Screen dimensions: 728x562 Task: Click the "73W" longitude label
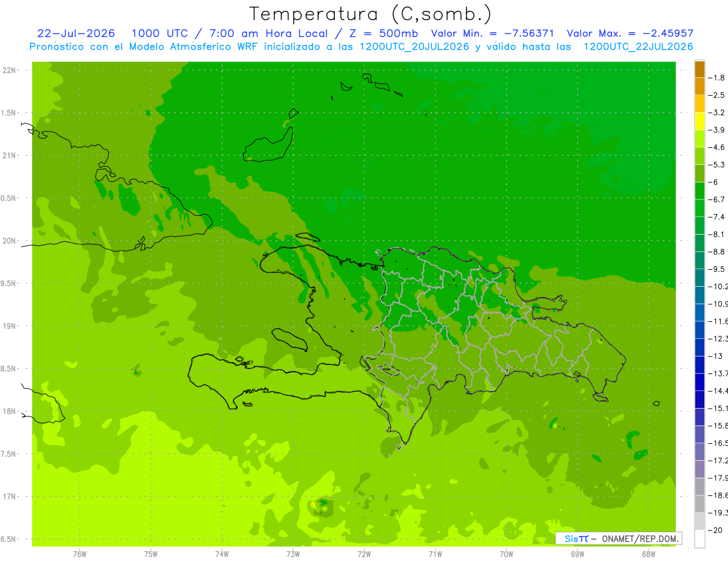click(x=293, y=554)
